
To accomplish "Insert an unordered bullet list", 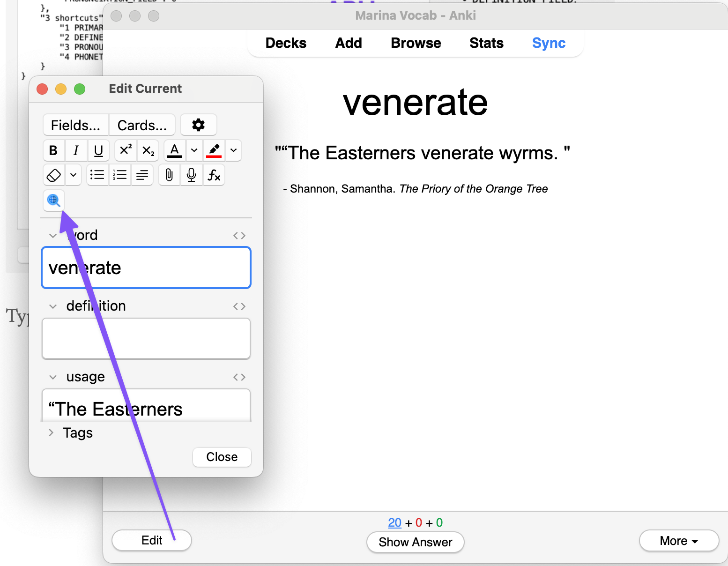I will (97, 175).
